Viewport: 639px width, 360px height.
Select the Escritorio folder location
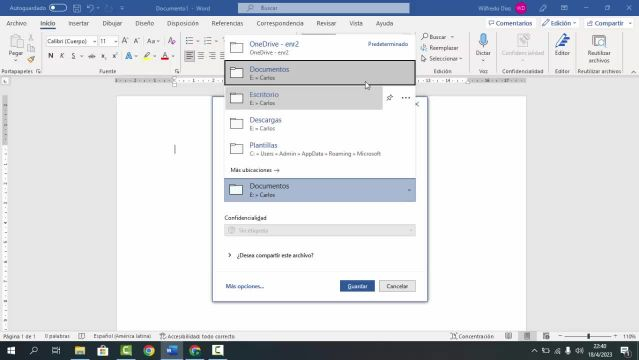(304, 98)
